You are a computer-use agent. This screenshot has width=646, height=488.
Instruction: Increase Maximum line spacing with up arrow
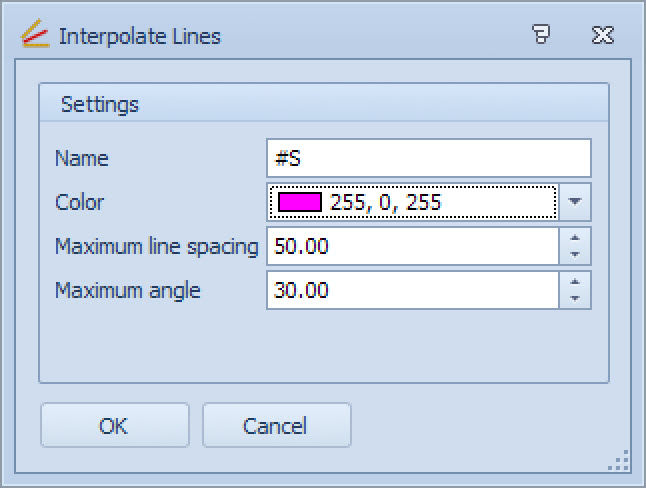[575, 239]
